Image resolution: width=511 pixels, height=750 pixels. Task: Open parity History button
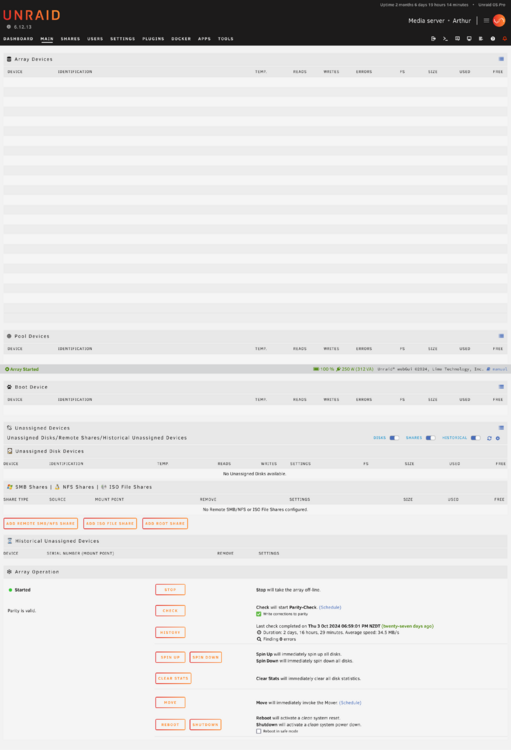(x=170, y=632)
